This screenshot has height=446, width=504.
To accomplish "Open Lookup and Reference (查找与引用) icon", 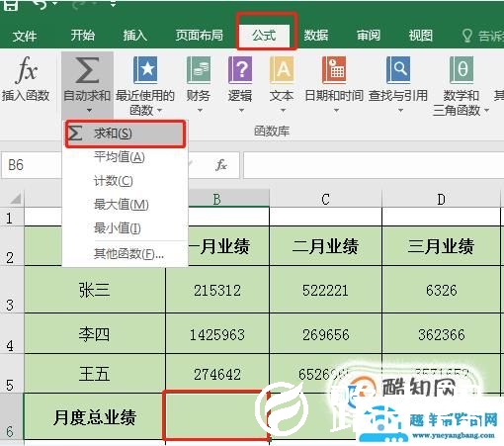I will (398, 70).
